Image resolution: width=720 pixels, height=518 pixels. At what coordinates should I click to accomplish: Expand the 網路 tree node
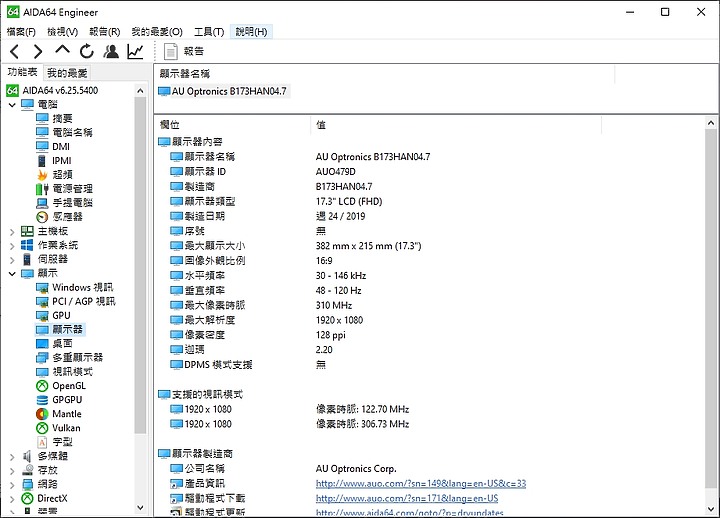(x=12, y=485)
